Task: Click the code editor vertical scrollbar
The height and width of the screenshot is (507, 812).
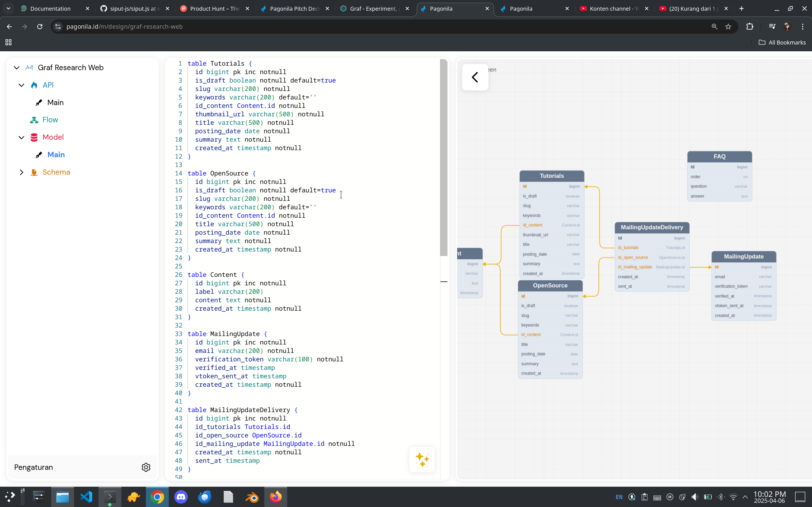Action: (443, 158)
